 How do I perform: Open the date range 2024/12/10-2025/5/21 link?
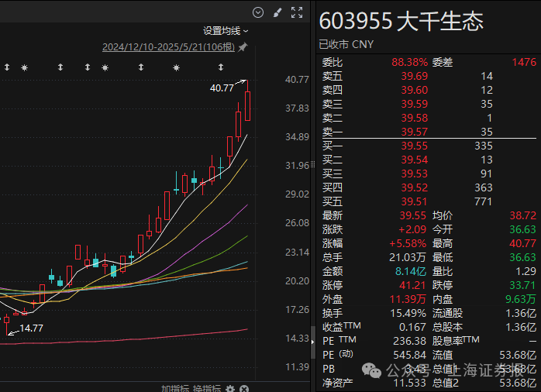click(x=168, y=47)
